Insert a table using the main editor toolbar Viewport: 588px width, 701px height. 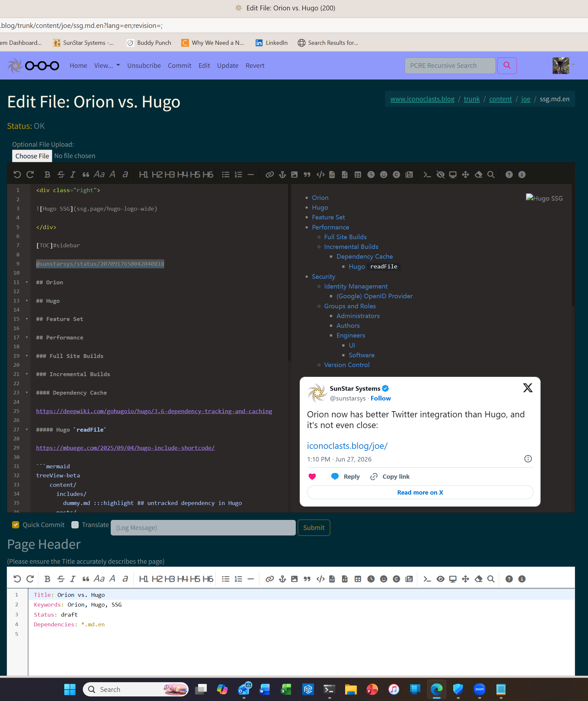pyautogui.click(x=357, y=175)
